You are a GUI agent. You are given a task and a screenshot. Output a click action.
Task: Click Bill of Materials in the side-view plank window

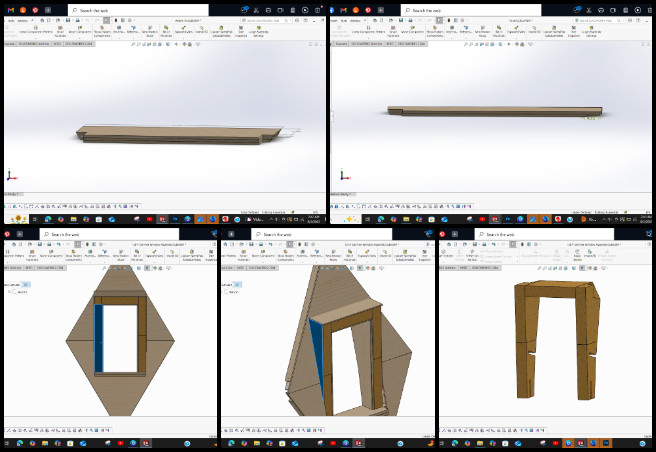[x=499, y=33]
